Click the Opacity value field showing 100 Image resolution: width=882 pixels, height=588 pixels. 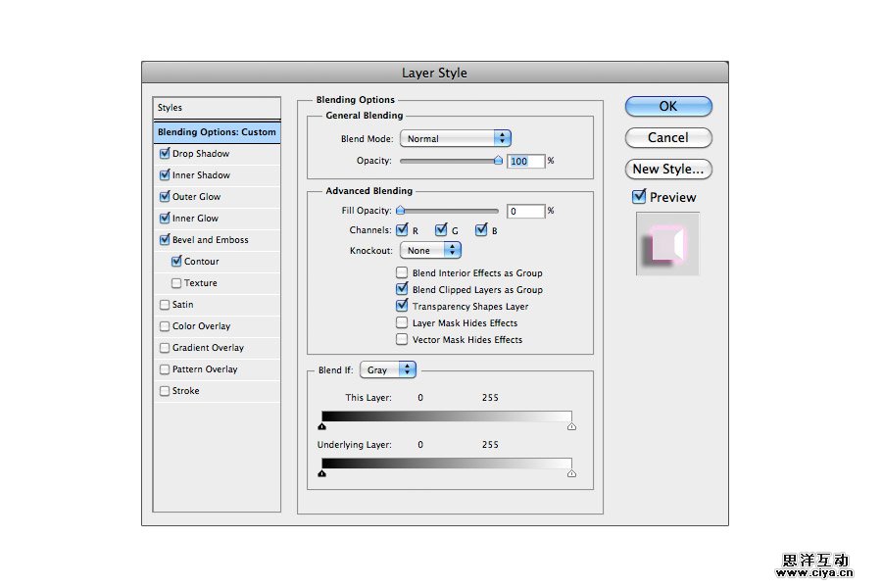tap(526, 162)
